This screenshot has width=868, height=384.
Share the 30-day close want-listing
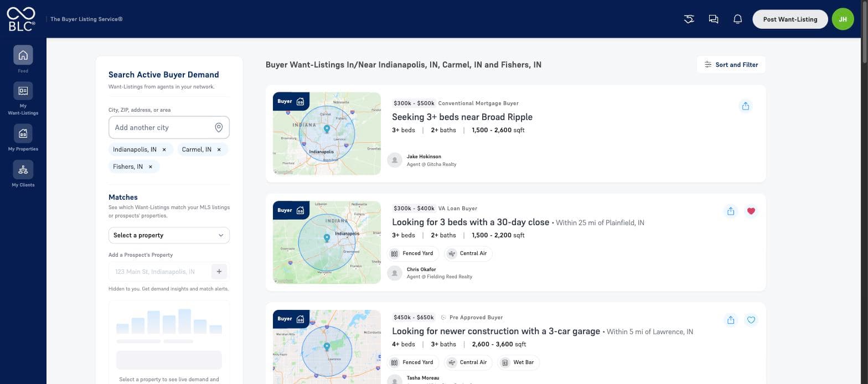click(731, 211)
